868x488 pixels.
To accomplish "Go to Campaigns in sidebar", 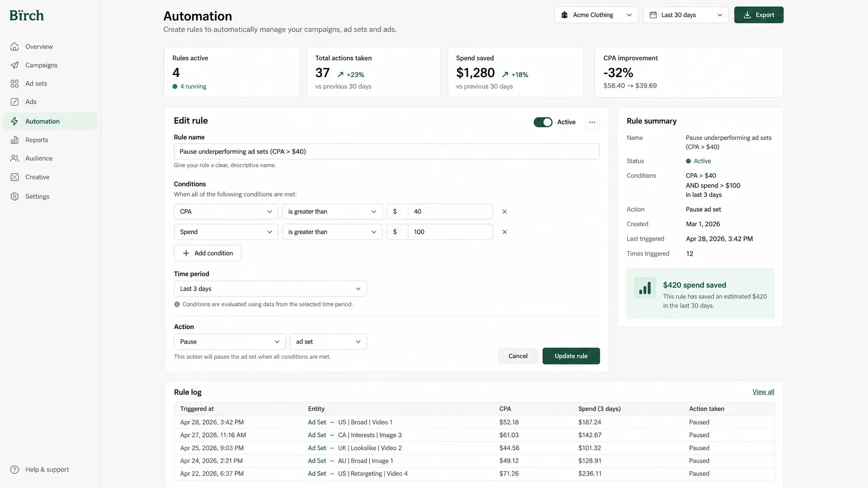I will (x=50, y=65).
